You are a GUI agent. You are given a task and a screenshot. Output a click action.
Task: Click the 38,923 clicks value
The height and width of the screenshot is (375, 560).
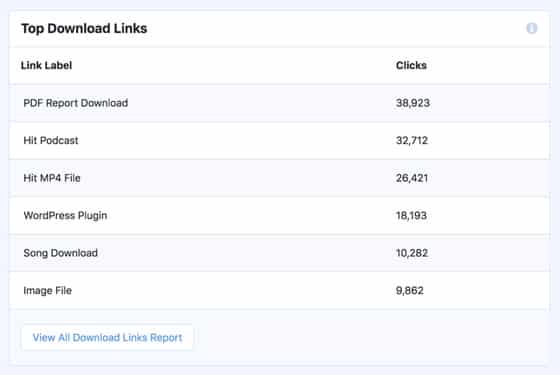412,103
